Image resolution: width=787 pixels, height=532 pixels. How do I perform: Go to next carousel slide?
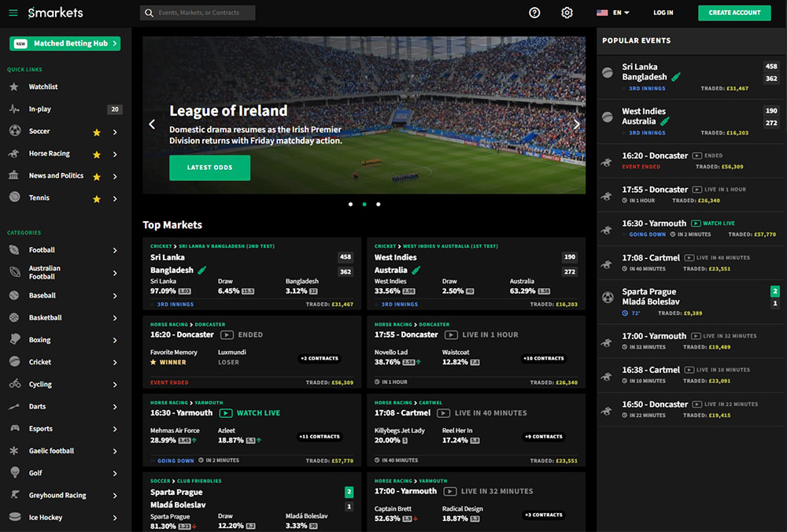pos(577,124)
